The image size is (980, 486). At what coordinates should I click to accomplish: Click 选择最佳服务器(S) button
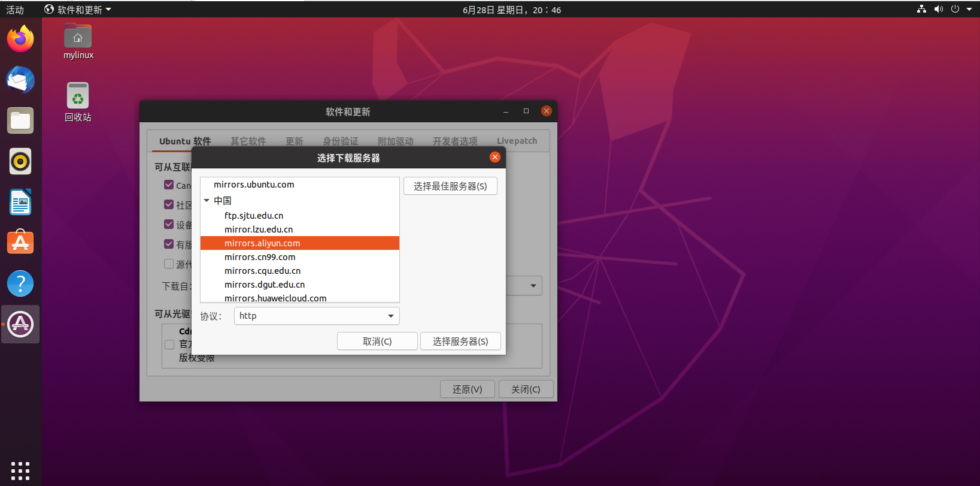point(450,186)
